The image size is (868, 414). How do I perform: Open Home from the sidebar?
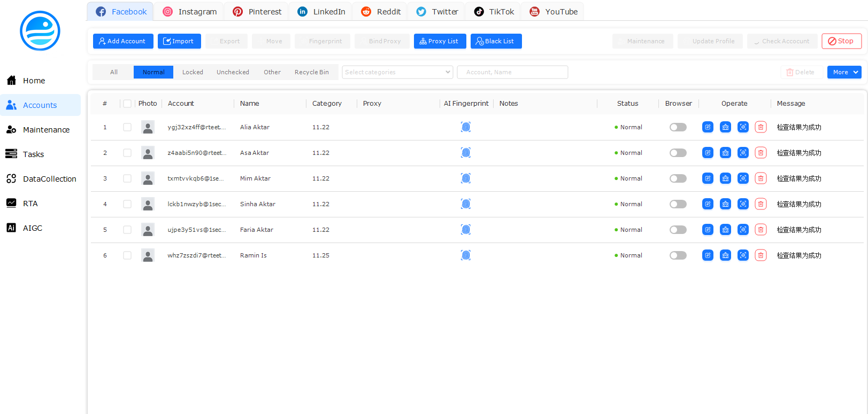40,81
